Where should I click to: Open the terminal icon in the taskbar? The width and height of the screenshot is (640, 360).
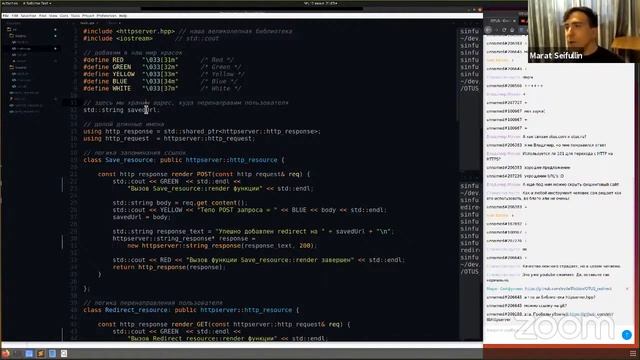click(x=18, y=353)
